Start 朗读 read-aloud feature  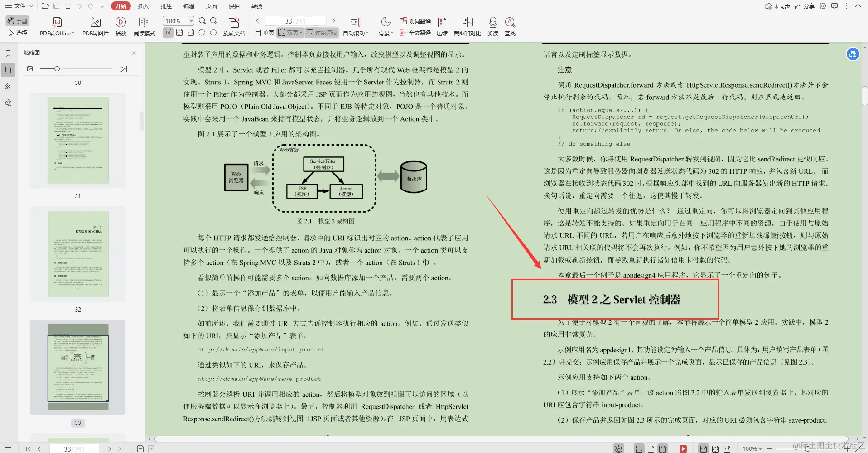point(492,26)
